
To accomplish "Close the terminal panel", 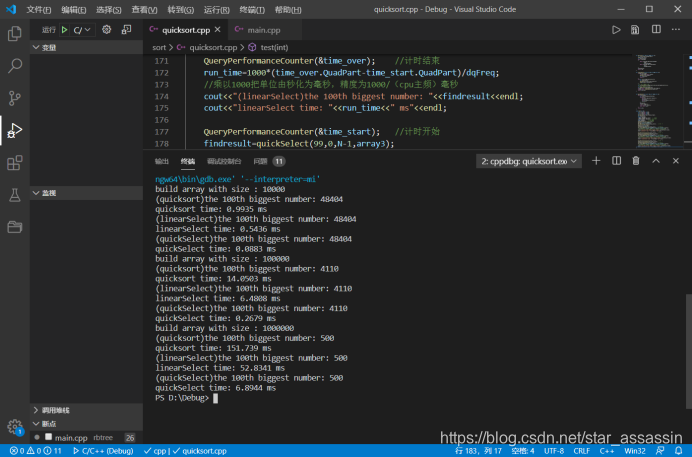I will (x=676, y=161).
